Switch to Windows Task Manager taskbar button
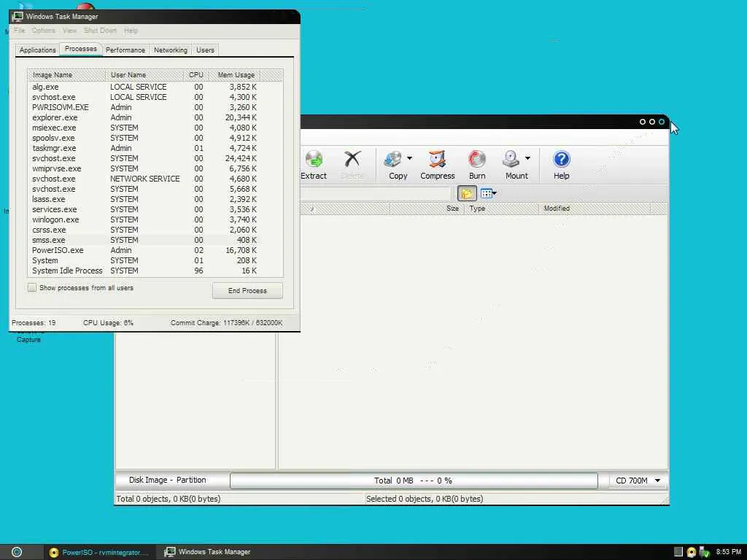This screenshot has width=747, height=560. [208, 552]
